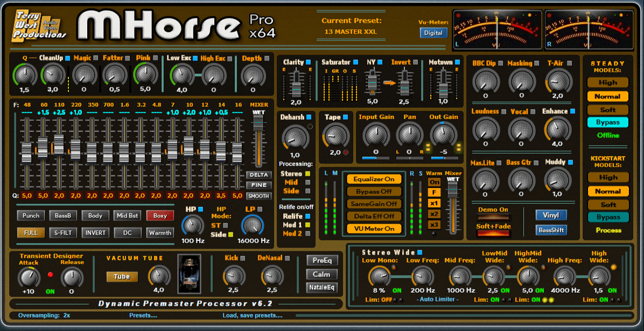
Task: Open the Load, save presets.... menu
Action: pos(253,316)
